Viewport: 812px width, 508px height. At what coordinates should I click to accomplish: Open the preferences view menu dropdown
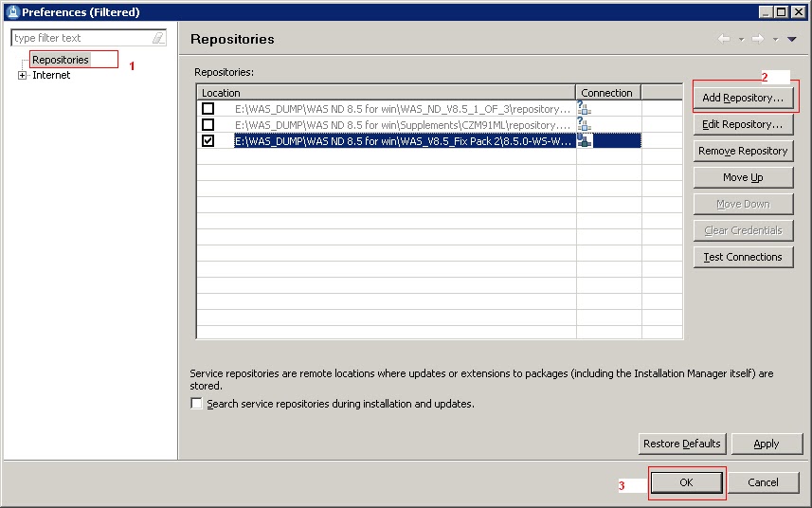click(792, 40)
